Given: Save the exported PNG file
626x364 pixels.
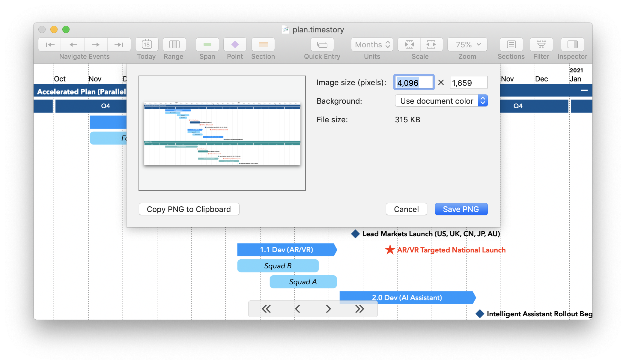Looking at the screenshot, I should click(461, 209).
